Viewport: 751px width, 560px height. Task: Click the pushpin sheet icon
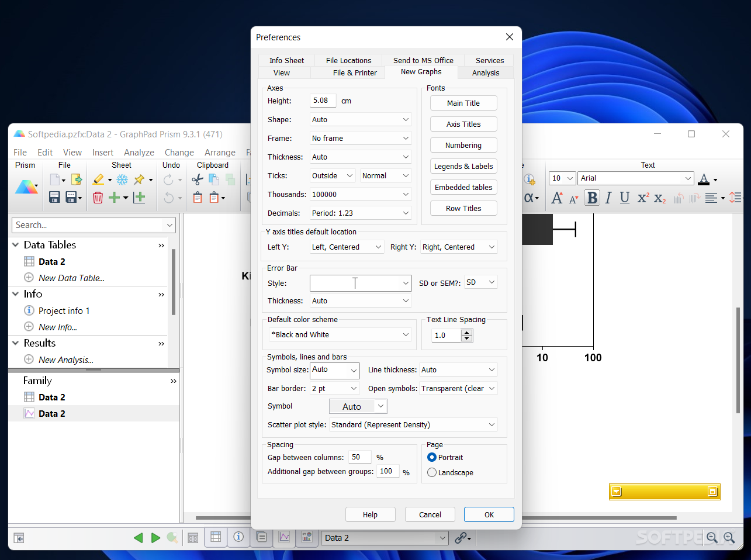[139, 179]
